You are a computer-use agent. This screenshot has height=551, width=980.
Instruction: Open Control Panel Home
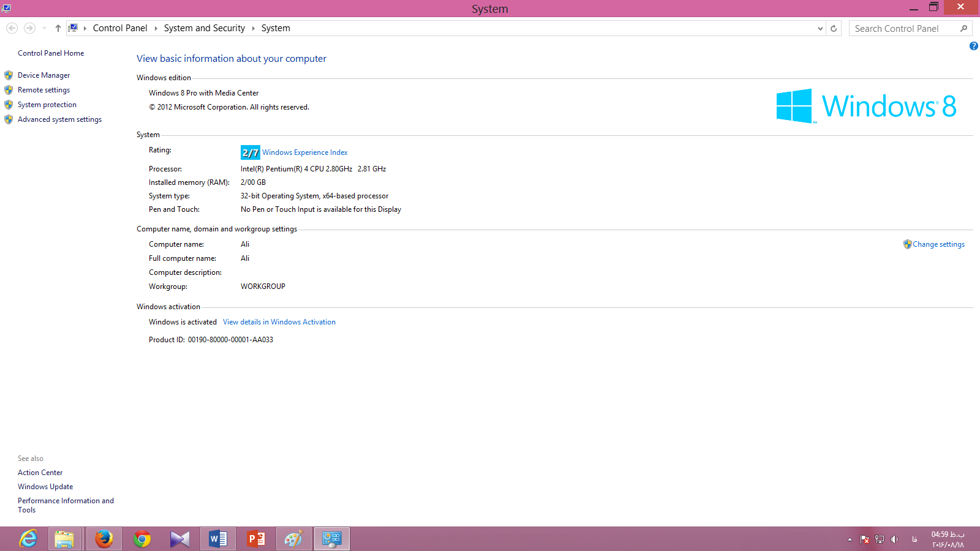tap(51, 53)
